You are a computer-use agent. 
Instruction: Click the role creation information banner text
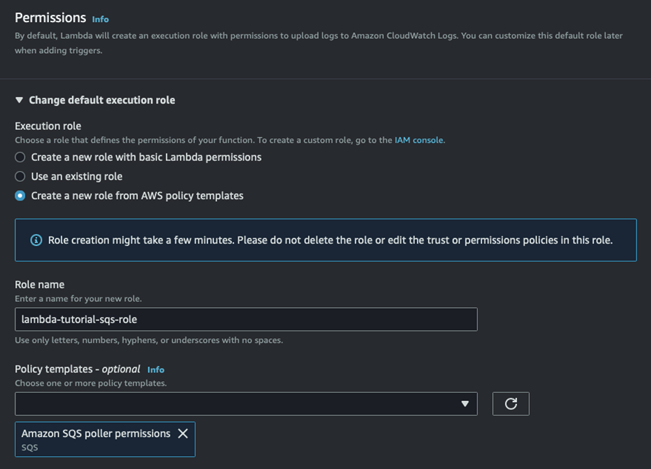click(330, 240)
